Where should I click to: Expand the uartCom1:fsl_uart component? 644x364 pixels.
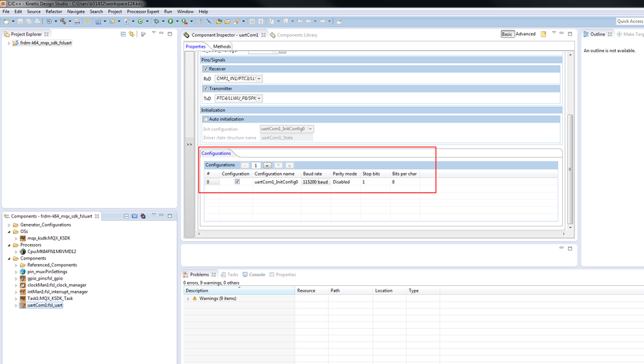(x=16, y=305)
